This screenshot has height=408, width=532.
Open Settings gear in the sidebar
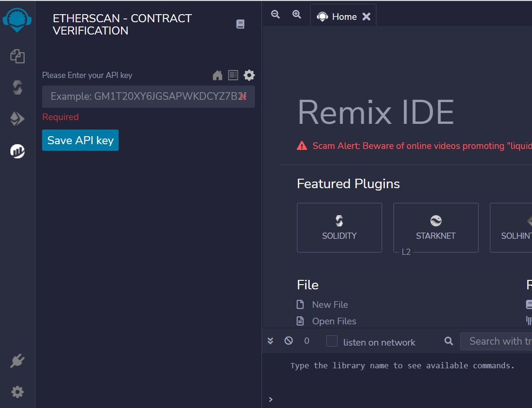coord(17,392)
